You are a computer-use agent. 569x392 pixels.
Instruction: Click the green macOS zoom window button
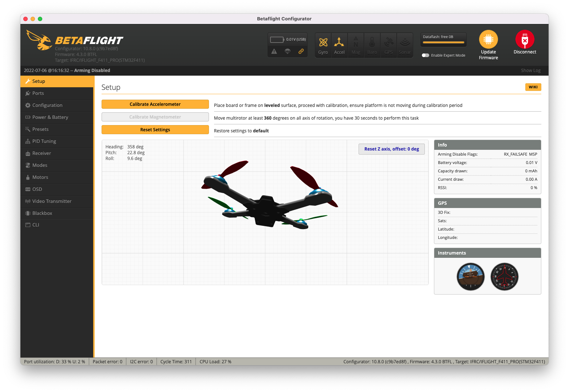(40, 19)
